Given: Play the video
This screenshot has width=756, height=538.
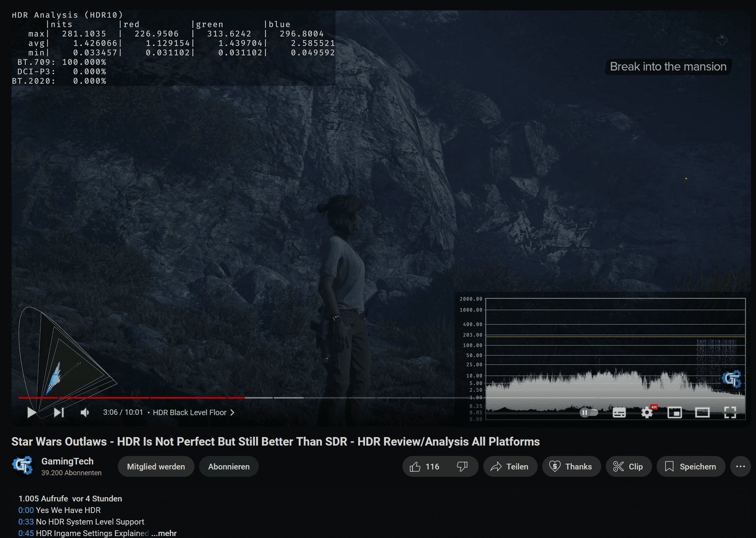Looking at the screenshot, I should pos(32,412).
